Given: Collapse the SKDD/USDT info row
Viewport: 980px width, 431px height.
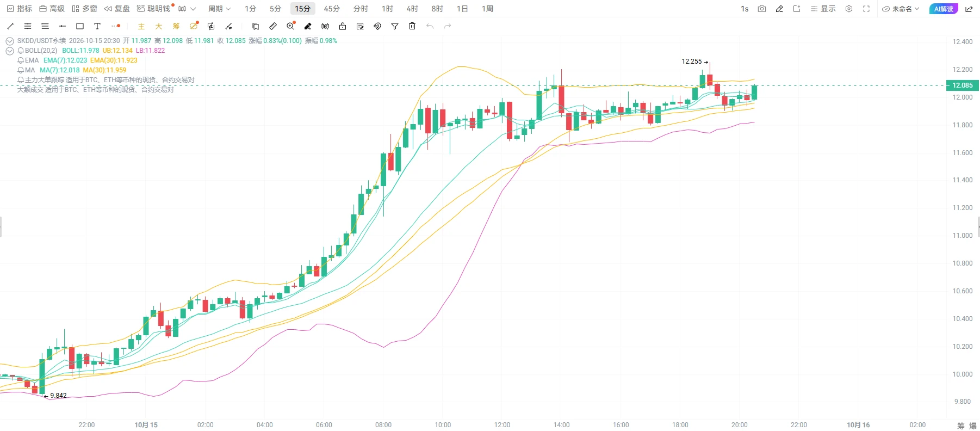Looking at the screenshot, I should [x=10, y=41].
